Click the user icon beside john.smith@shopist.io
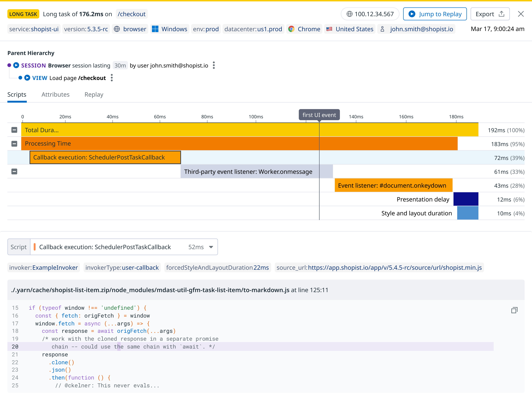This screenshot has height=416, width=532. point(382,29)
